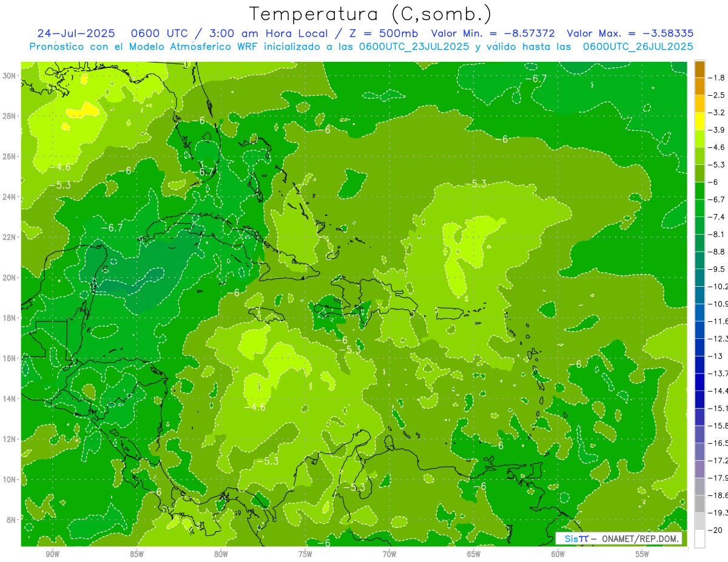Click the colorbar label "-10.2"
The image size is (728, 562).
click(x=718, y=287)
